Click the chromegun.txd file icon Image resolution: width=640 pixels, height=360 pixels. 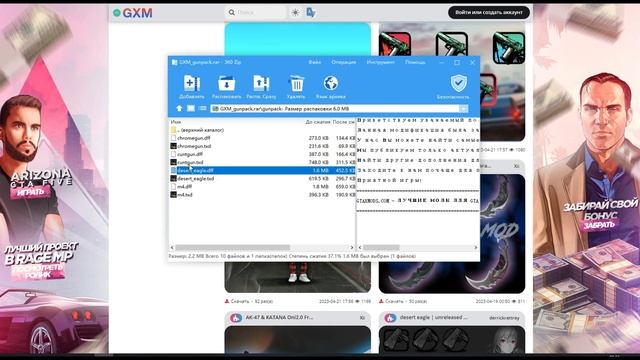[173, 146]
